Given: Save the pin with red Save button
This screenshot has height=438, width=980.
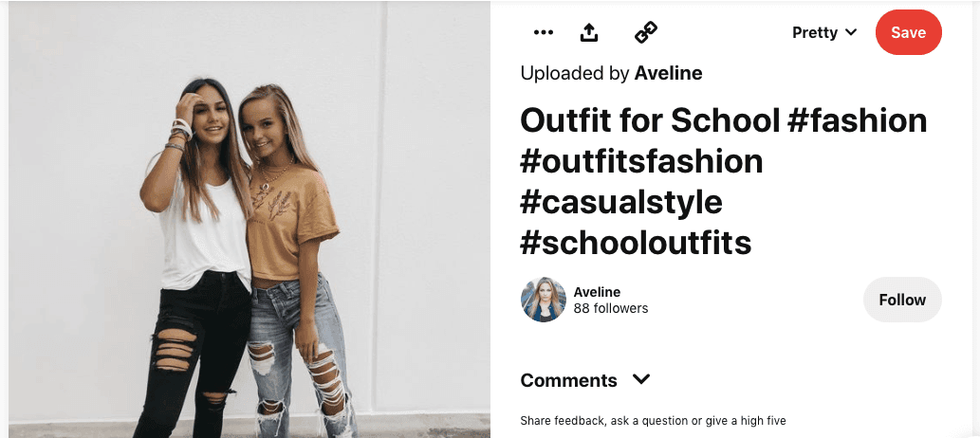Looking at the screenshot, I should 908,32.
